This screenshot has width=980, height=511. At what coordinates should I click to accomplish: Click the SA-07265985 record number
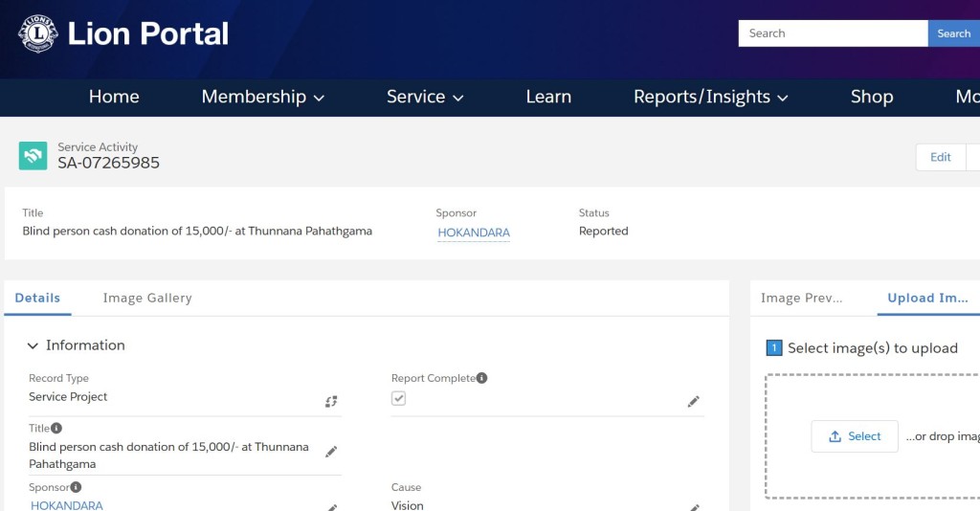tap(109, 163)
